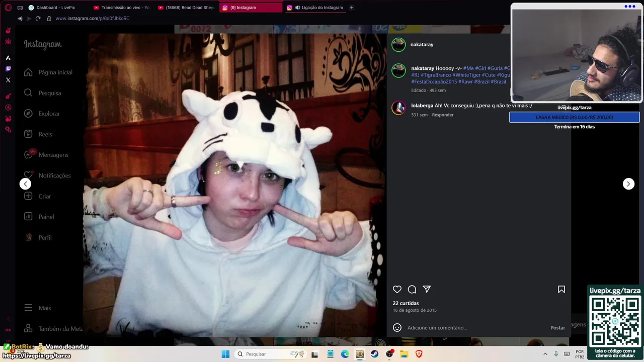Open Microsoft Edge from the taskbar
Screen dimensions: 644x362
click(345, 354)
